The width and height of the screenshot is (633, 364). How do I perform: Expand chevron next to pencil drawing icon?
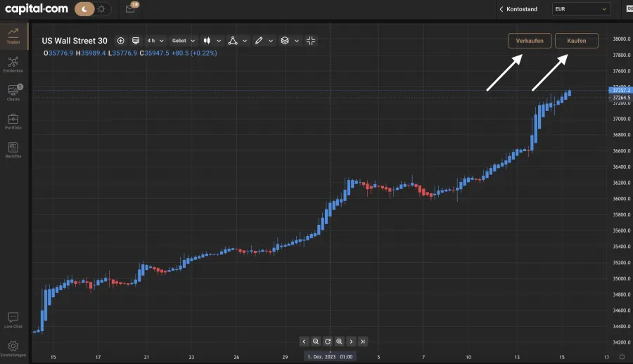pyautogui.click(x=271, y=41)
